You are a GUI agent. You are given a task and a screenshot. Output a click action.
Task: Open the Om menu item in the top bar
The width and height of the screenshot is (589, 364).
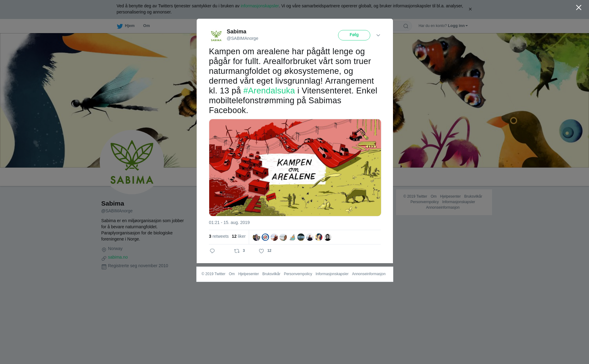[x=146, y=26]
